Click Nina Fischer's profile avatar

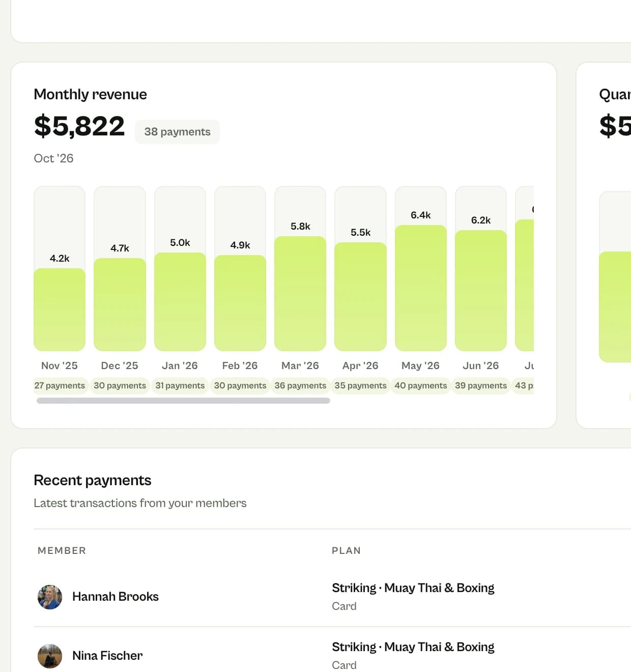[x=50, y=656]
